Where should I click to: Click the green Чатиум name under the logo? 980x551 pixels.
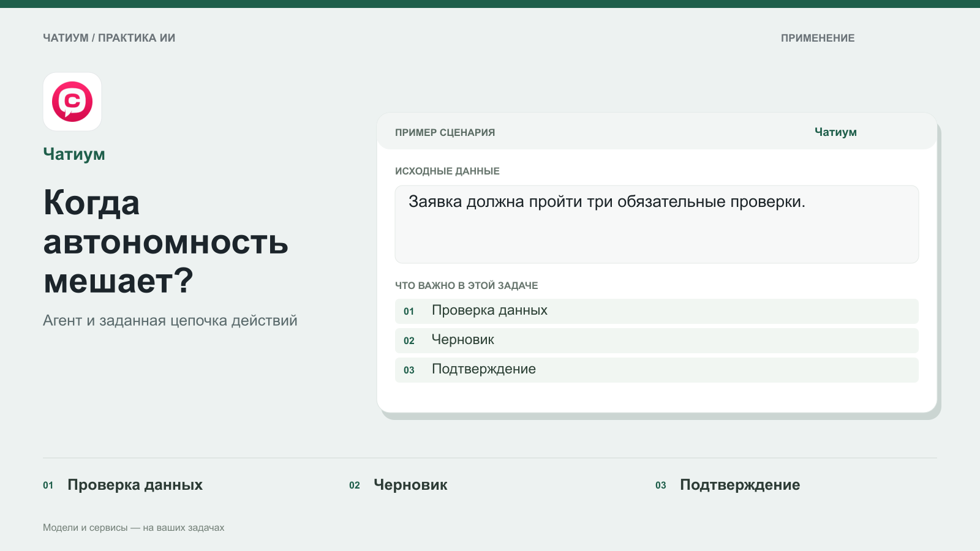pos(74,154)
